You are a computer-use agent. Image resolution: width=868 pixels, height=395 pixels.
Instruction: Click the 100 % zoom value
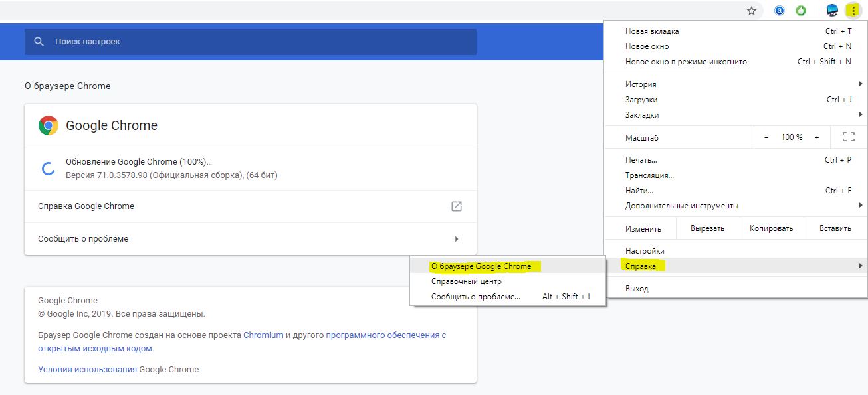792,137
